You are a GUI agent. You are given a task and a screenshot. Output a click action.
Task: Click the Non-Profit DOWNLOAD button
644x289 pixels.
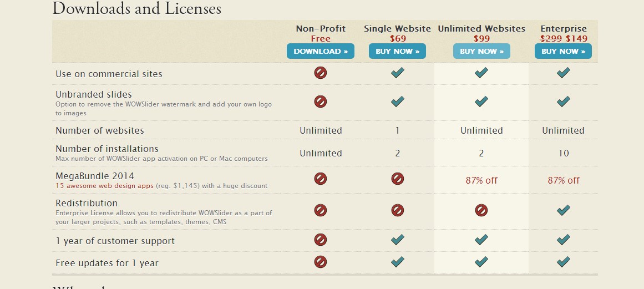click(321, 52)
